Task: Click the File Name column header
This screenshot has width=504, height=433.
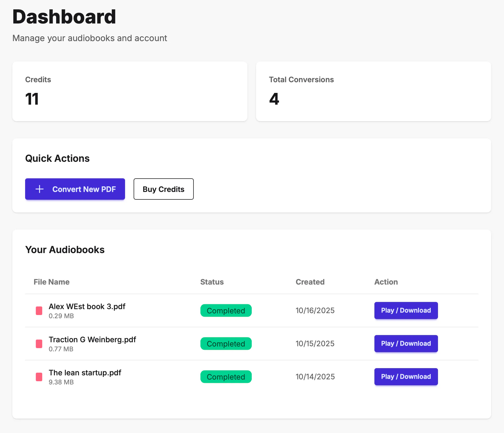Action: [52, 282]
